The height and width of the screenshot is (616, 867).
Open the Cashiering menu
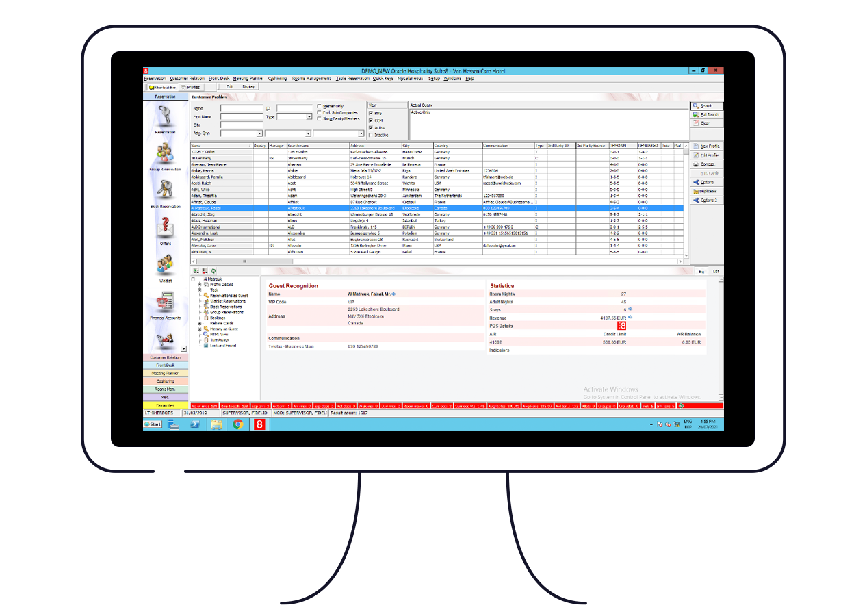click(x=277, y=79)
